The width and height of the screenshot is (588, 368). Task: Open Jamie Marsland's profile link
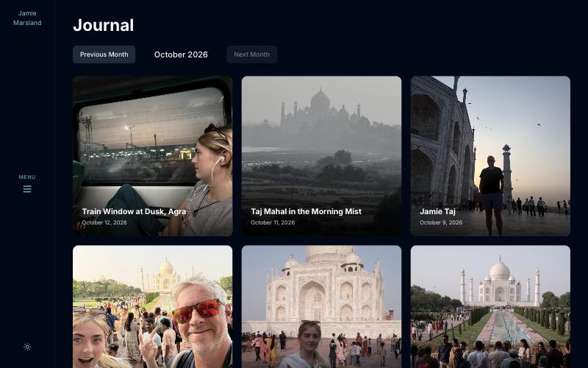tap(27, 18)
